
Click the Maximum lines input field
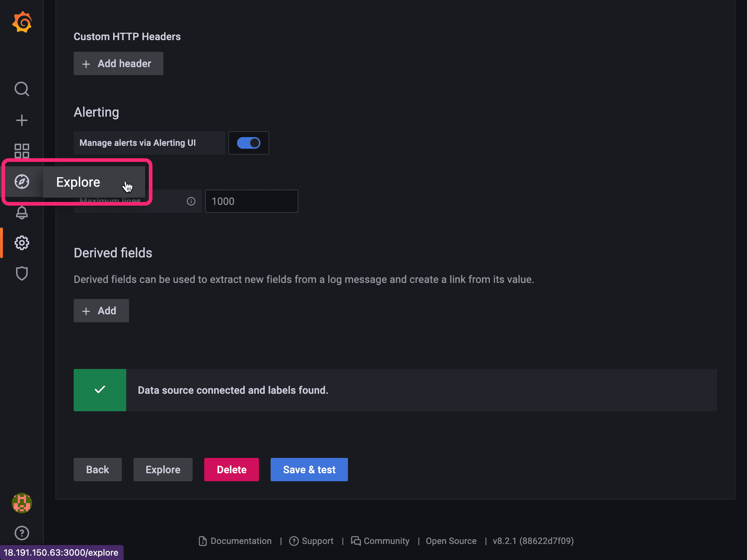pyautogui.click(x=252, y=201)
